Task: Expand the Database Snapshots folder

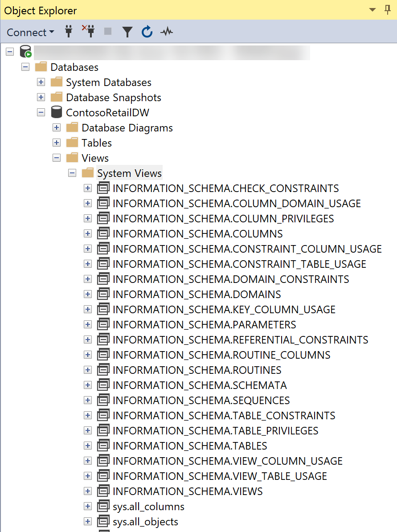Action: (x=41, y=98)
